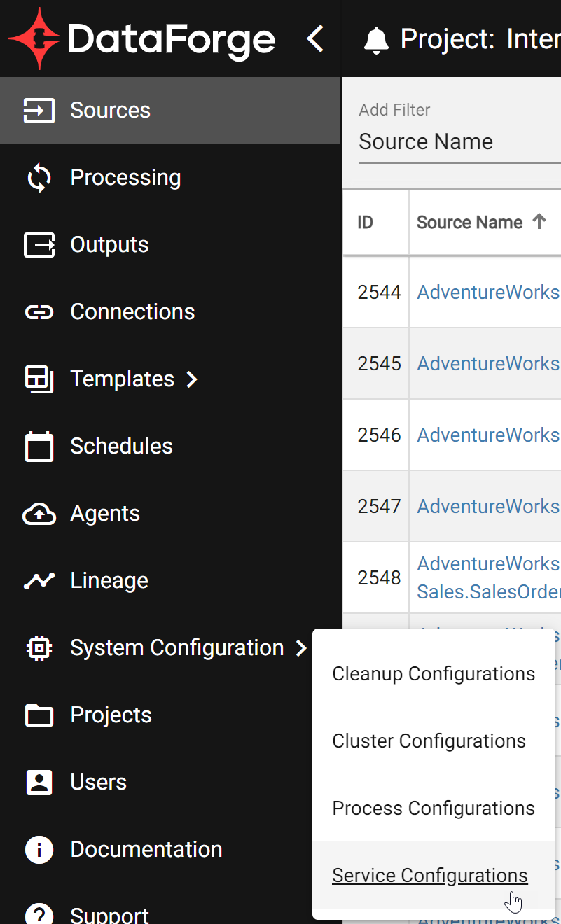The width and height of the screenshot is (561, 924).
Task: Expand the Templates submenu chevron
Action: (x=192, y=379)
